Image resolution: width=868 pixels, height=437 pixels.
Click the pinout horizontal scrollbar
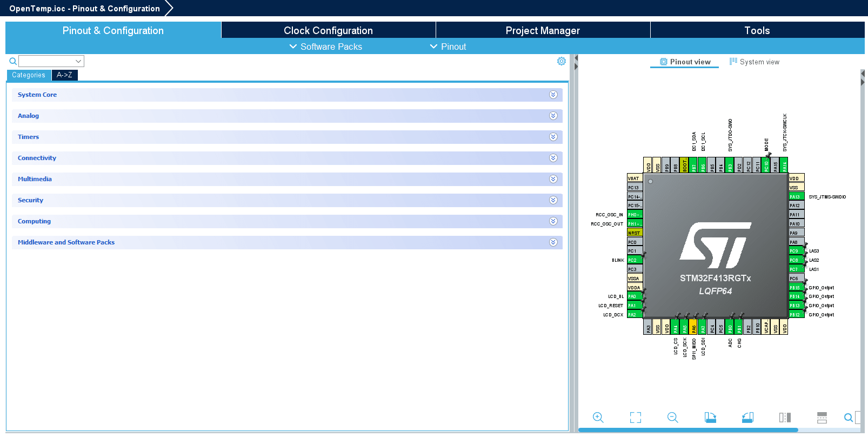coord(688,430)
